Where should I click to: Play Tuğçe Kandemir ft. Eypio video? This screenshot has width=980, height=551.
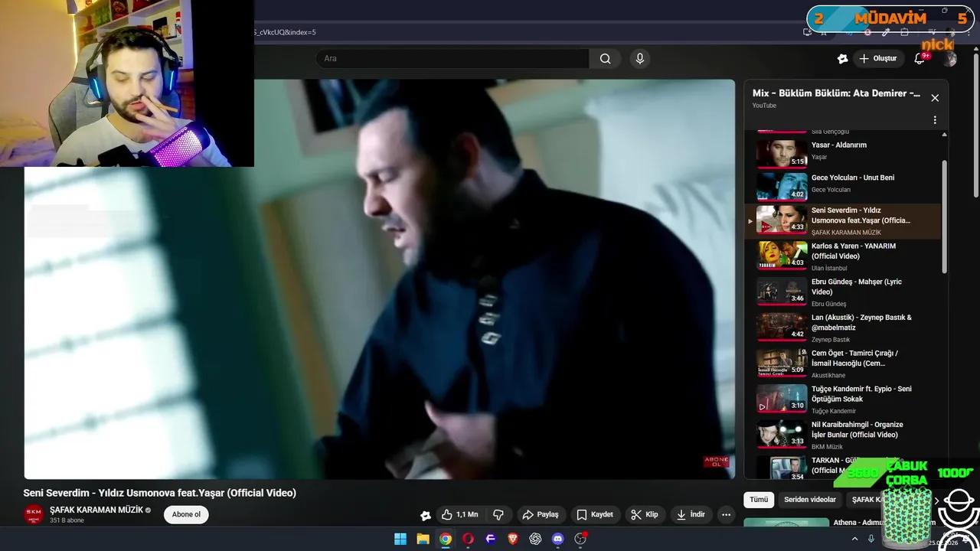[842, 399]
